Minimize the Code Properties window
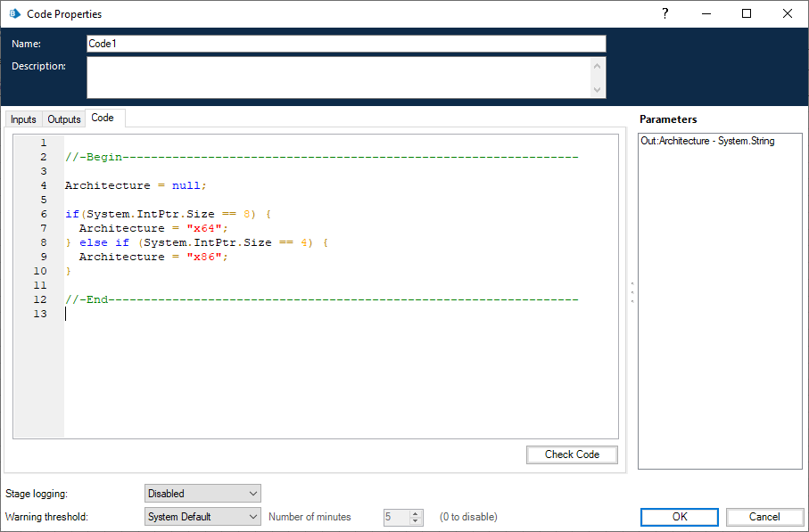Viewport: 809px width, 532px height. coord(706,13)
